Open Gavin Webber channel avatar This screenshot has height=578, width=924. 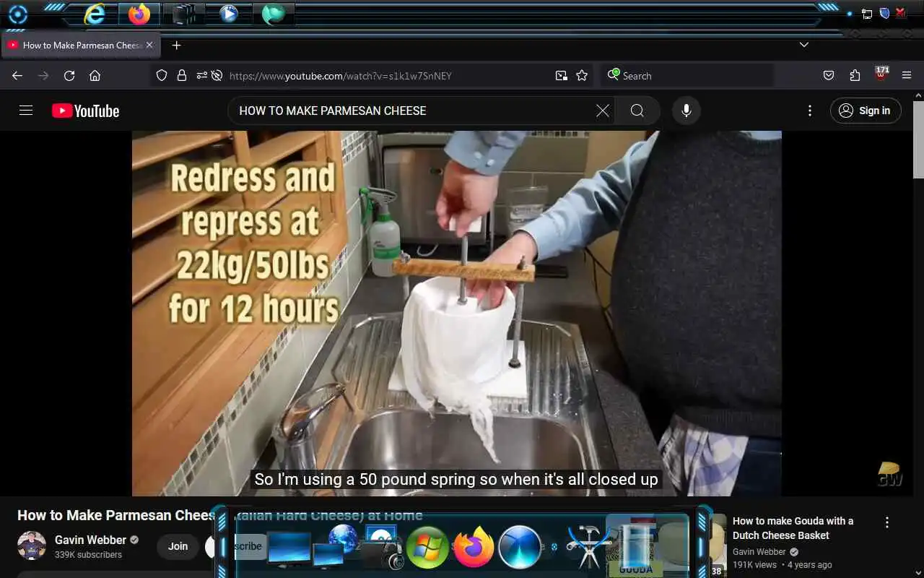(32, 545)
